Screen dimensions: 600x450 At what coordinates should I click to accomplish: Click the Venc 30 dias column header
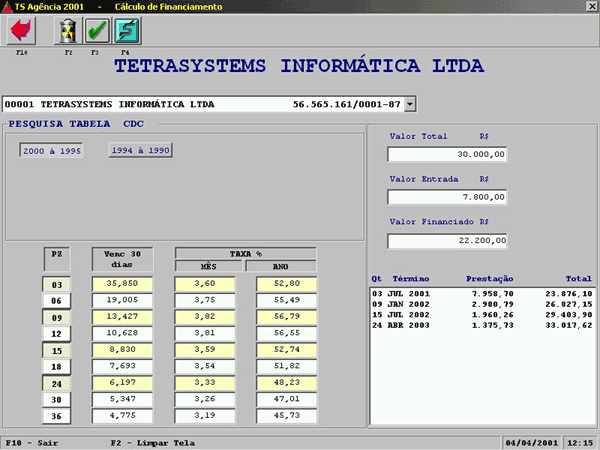tap(122, 259)
